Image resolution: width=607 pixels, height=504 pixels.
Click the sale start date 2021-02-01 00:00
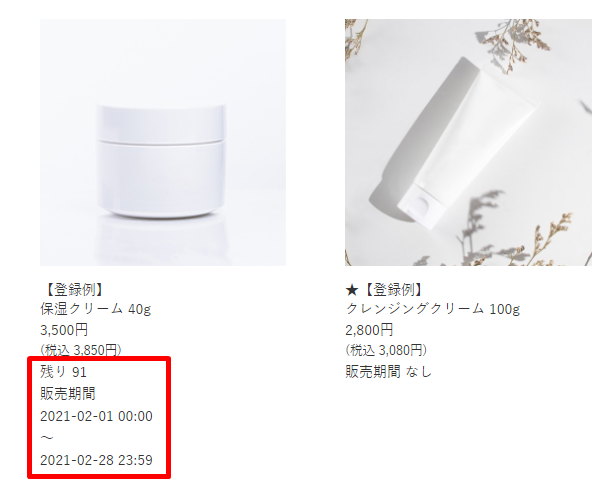tap(96, 416)
